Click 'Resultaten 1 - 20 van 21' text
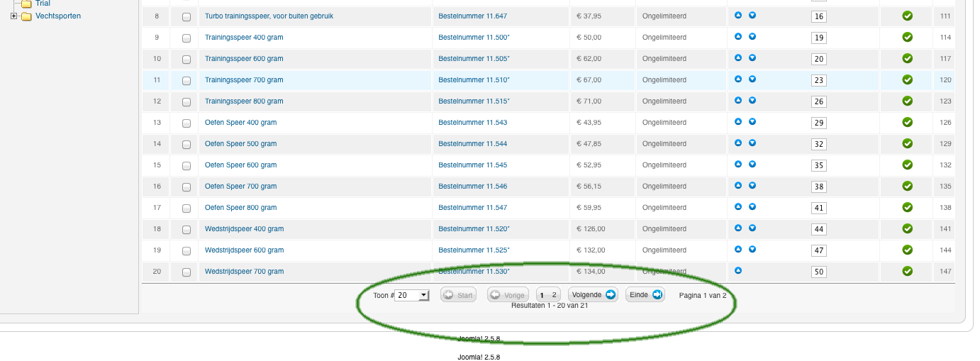Viewport: 980px width, 361px height. point(550,306)
